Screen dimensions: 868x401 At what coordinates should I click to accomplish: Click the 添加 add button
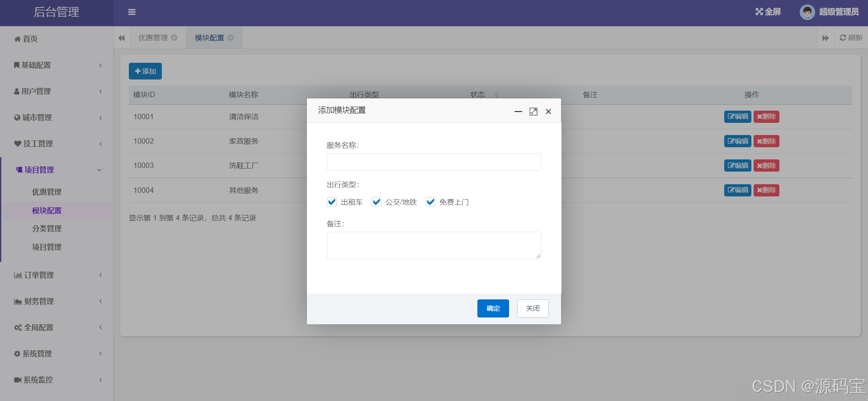[x=145, y=71]
